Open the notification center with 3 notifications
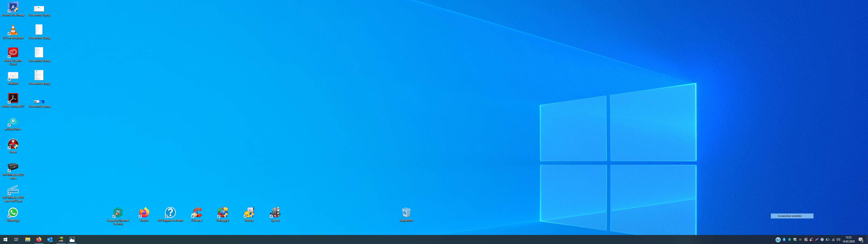 pyautogui.click(x=861, y=240)
